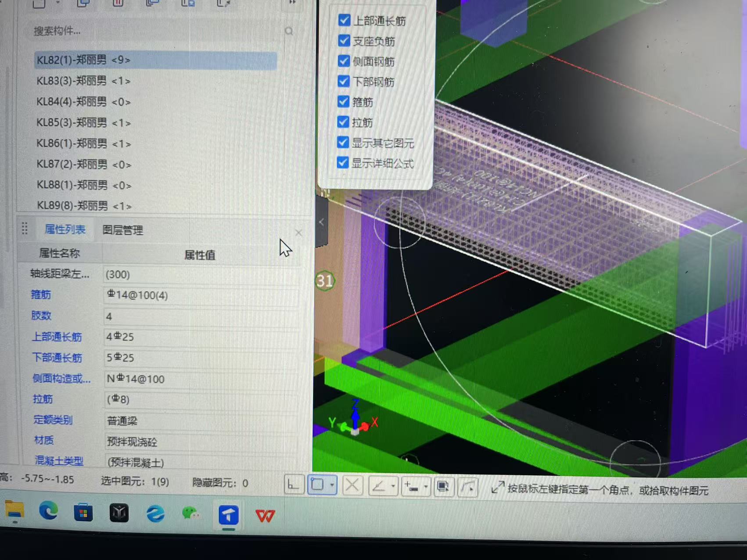Uncheck the 侧面钢筋 checkbox
Screen dimensions: 747x560
(344, 61)
